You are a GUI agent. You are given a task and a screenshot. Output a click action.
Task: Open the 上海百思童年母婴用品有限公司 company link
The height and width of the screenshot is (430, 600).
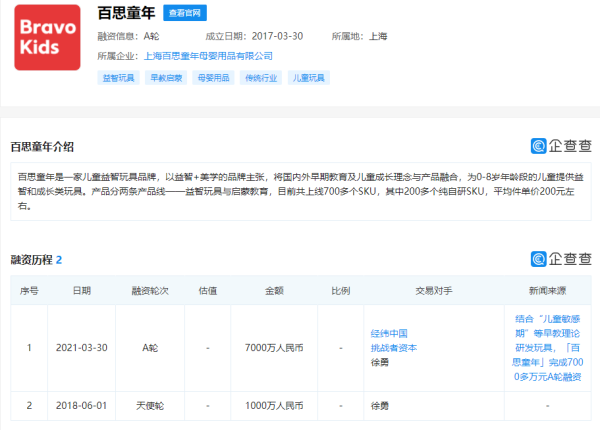[x=208, y=56]
